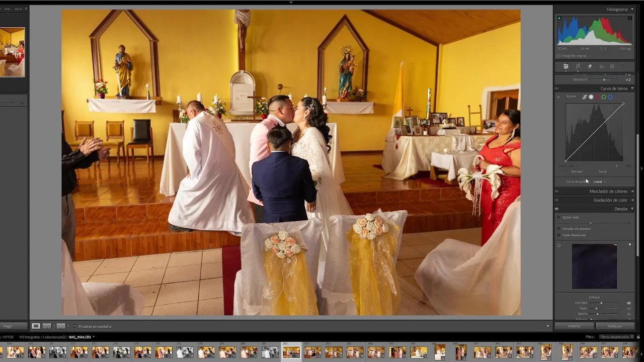Enable Super Resolución checkbox
The image size is (644, 362).
coord(558,235)
